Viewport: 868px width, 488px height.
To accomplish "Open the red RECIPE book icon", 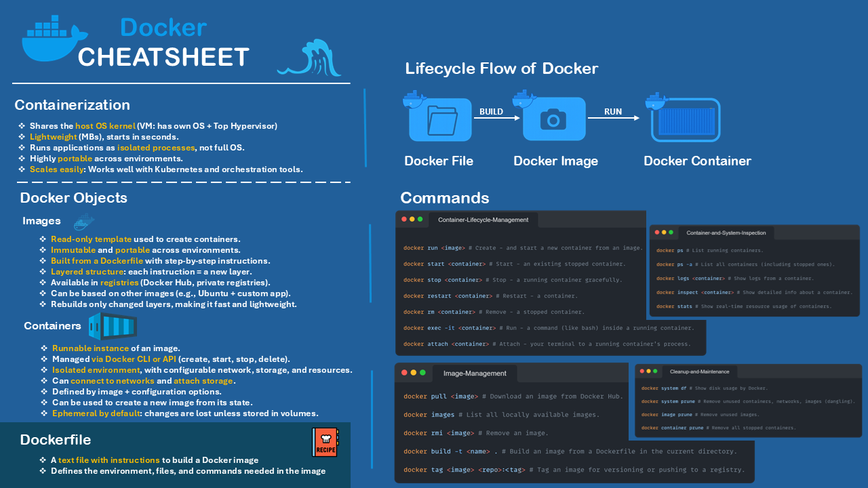I will 324,442.
